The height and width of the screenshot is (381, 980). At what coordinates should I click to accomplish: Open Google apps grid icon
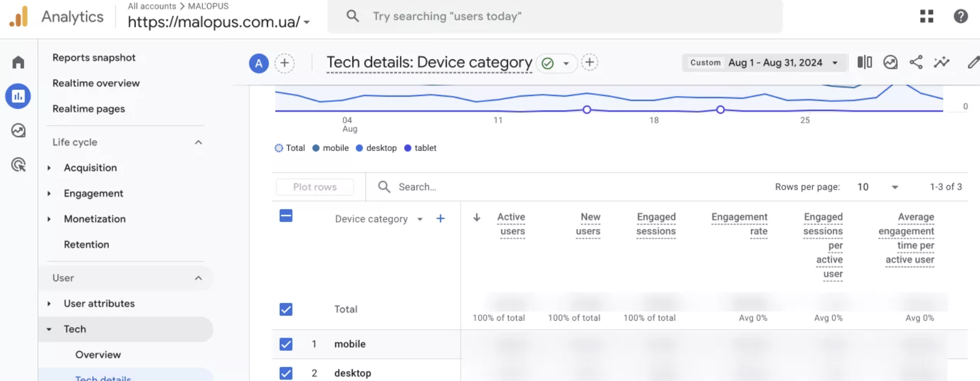tap(927, 17)
